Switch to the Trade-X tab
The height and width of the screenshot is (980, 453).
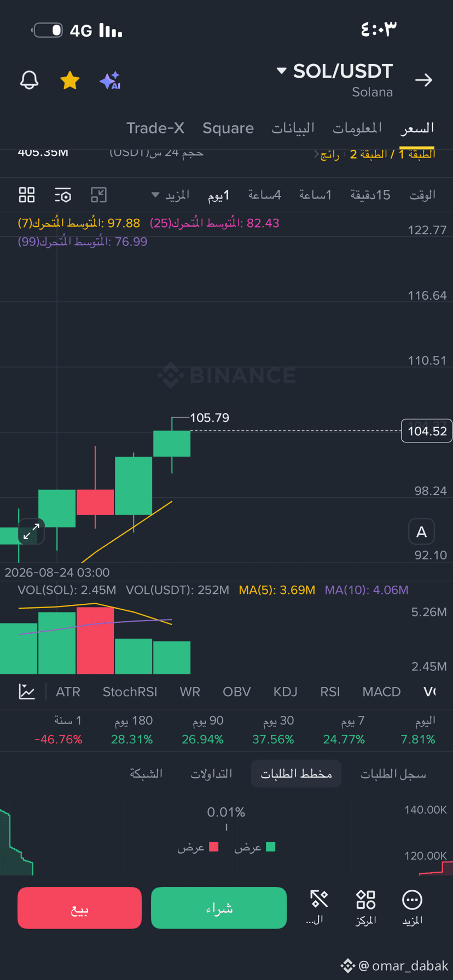(x=155, y=128)
